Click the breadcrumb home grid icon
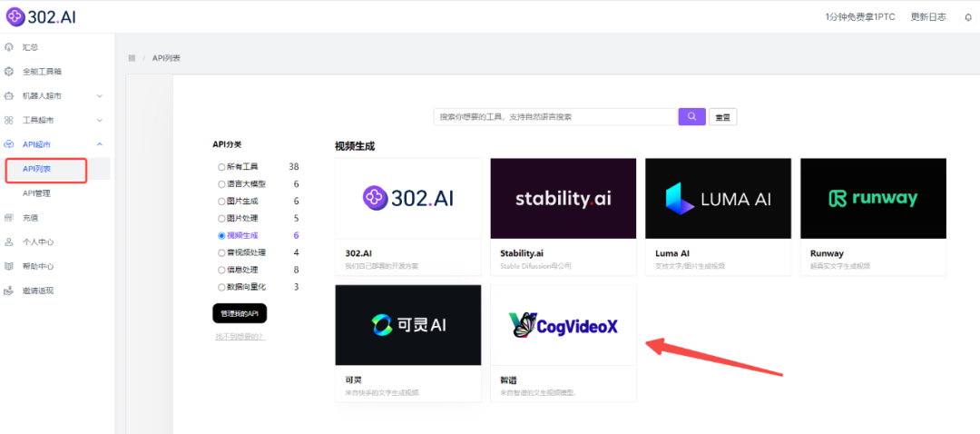This screenshot has width=980, height=434. 132,58
